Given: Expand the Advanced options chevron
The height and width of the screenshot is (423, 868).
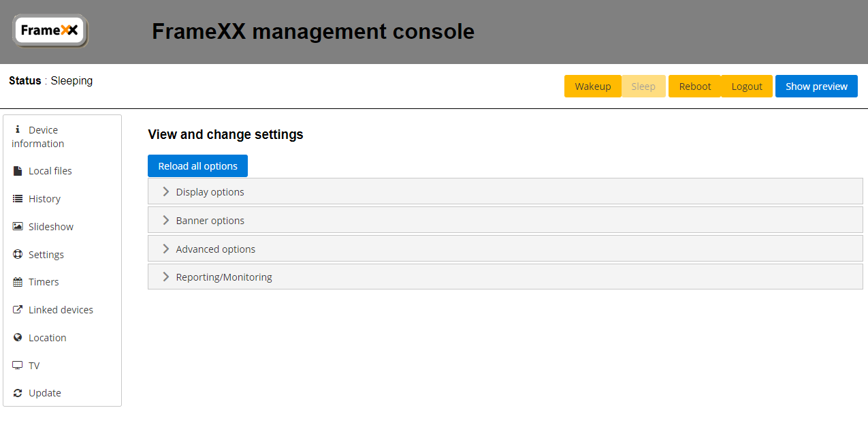Looking at the screenshot, I should (165, 249).
